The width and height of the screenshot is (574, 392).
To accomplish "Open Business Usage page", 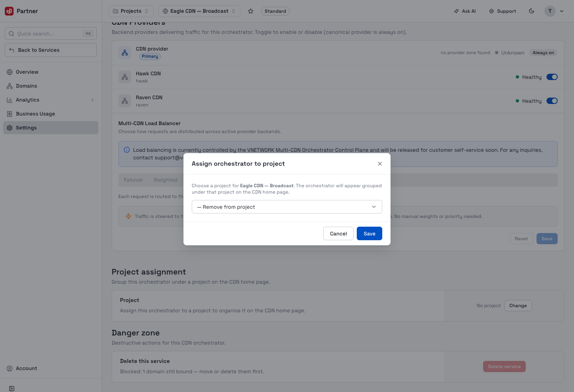I will pyautogui.click(x=51, y=114).
